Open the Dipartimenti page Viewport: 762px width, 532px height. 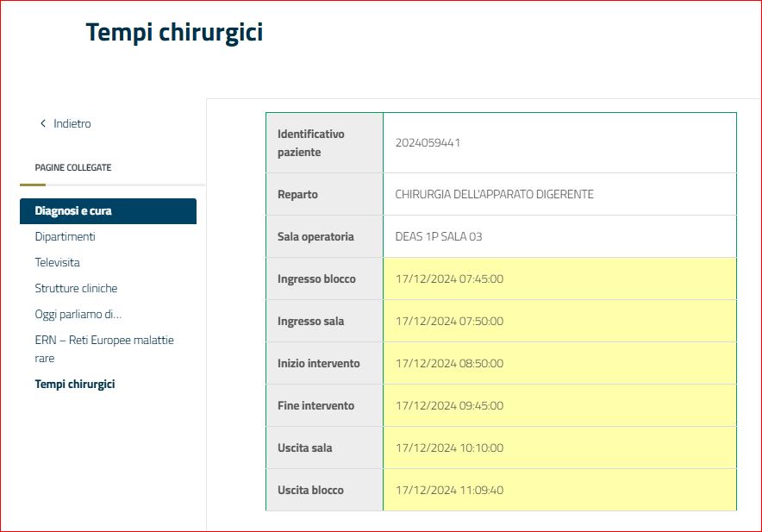click(63, 236)
